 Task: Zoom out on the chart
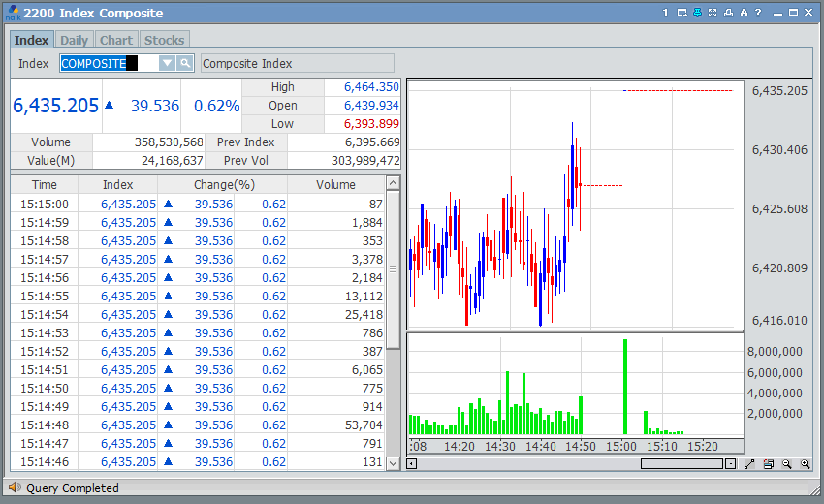coord(786,464)
